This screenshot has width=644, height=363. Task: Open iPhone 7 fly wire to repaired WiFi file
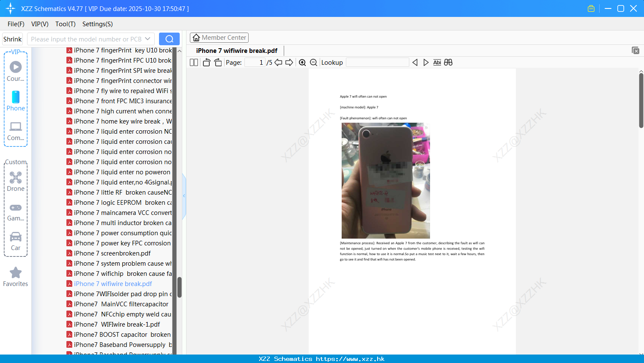[x=119, y=91]
